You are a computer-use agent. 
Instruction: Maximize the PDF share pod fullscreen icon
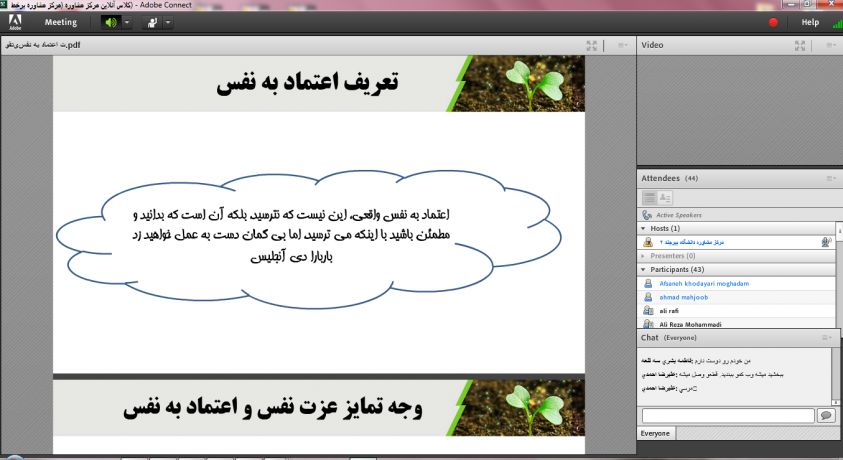click(591, 46)
